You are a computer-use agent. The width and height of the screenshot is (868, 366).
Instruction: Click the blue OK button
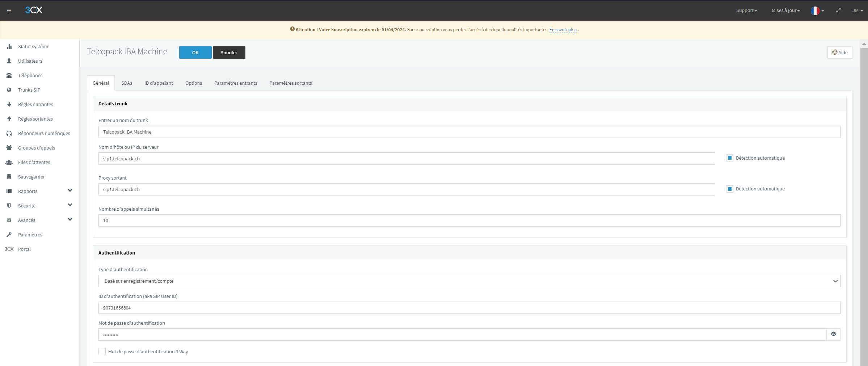[x=195, y=52]
